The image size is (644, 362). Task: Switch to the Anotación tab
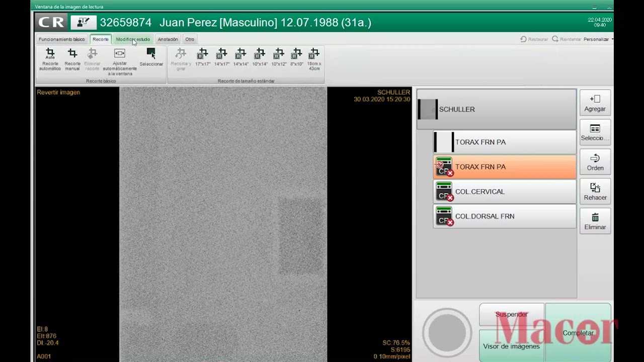click(168, 39)
